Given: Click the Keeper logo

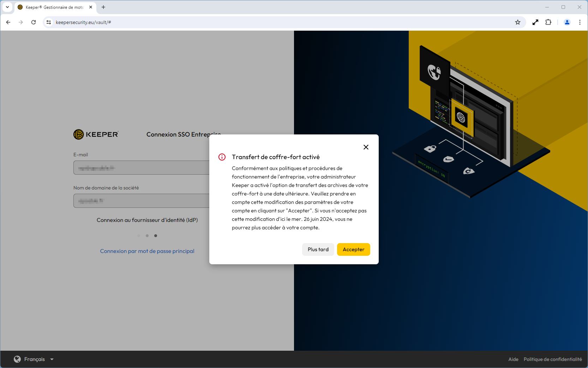Looking at the screenshot, I should 96,134.
